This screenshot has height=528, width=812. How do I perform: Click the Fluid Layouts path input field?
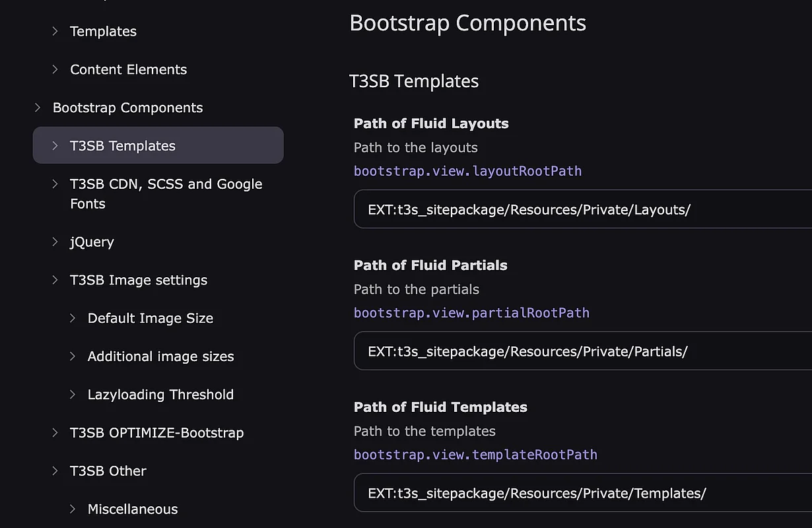(x=581, y=210)
